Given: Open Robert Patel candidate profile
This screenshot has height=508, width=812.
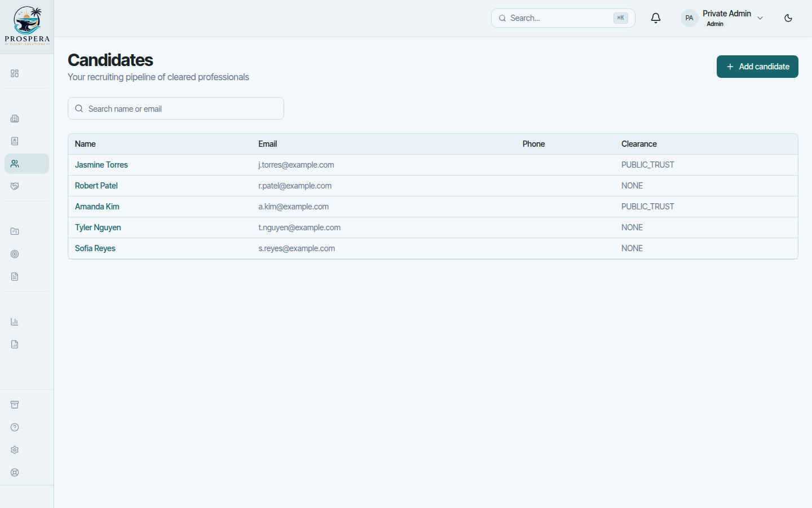Looking at the screenshot, I should [96, 186].
